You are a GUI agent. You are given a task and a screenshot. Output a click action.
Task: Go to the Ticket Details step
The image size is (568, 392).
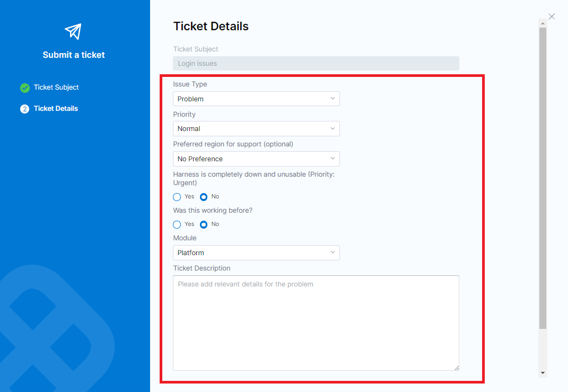pos(56,109)
